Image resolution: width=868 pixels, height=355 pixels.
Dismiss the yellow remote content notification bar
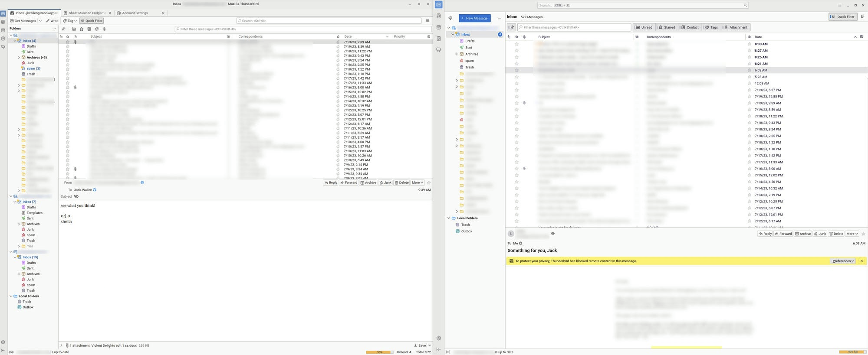pos(861,261)
